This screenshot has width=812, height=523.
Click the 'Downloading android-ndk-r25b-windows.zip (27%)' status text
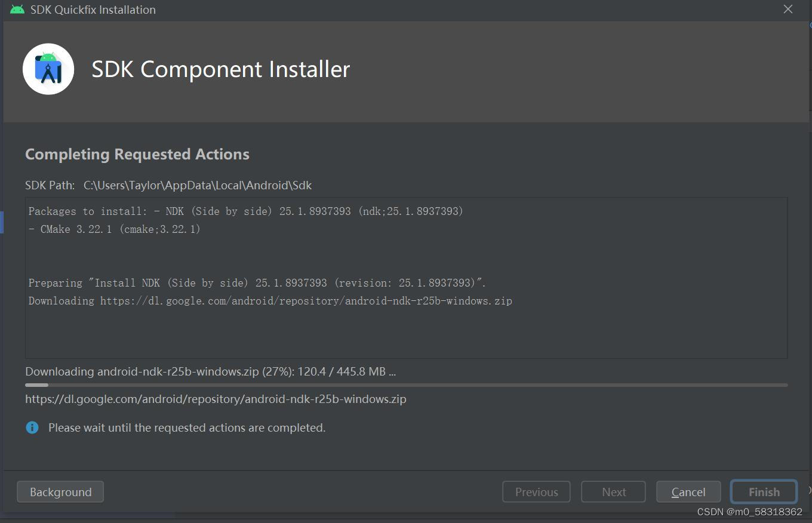coord(211,371)
